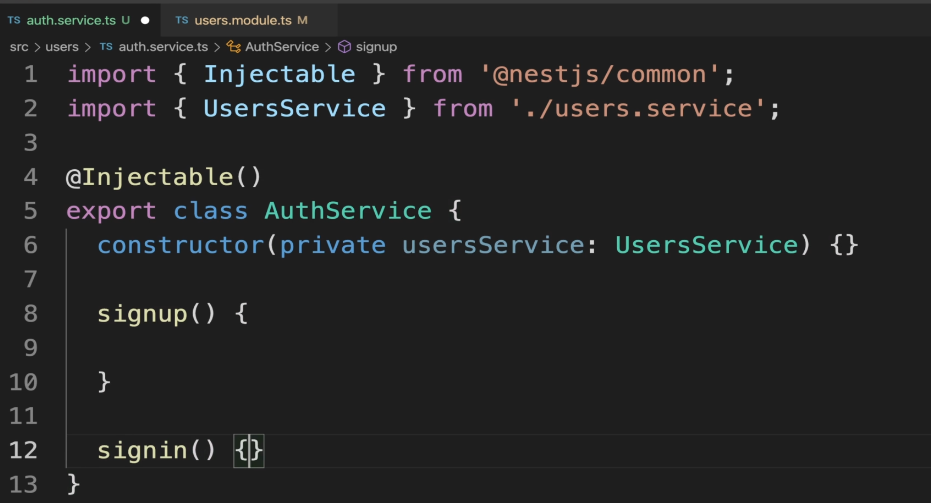Click the signup method cube icon in breadcrumb
This screenshot has height=503, width=931.
(344, 47)
